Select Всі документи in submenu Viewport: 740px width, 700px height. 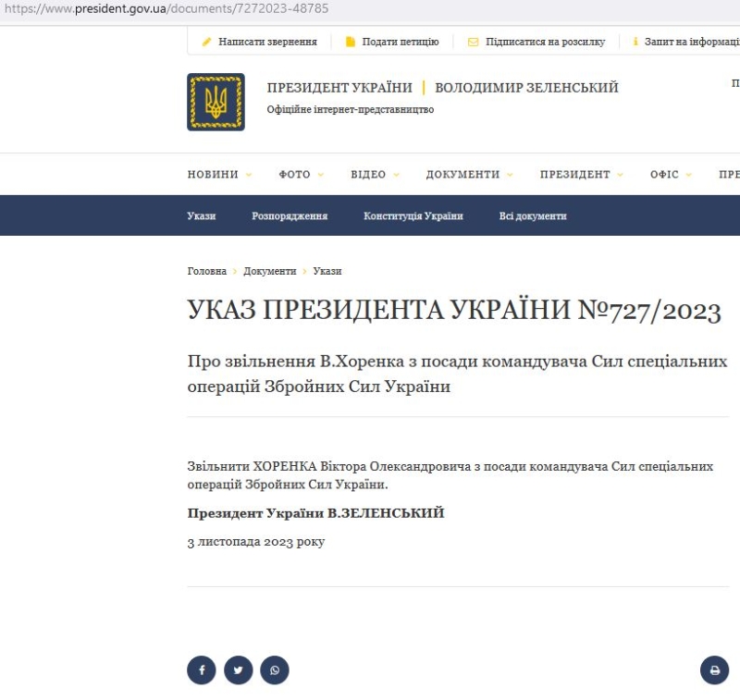[533, 215]
